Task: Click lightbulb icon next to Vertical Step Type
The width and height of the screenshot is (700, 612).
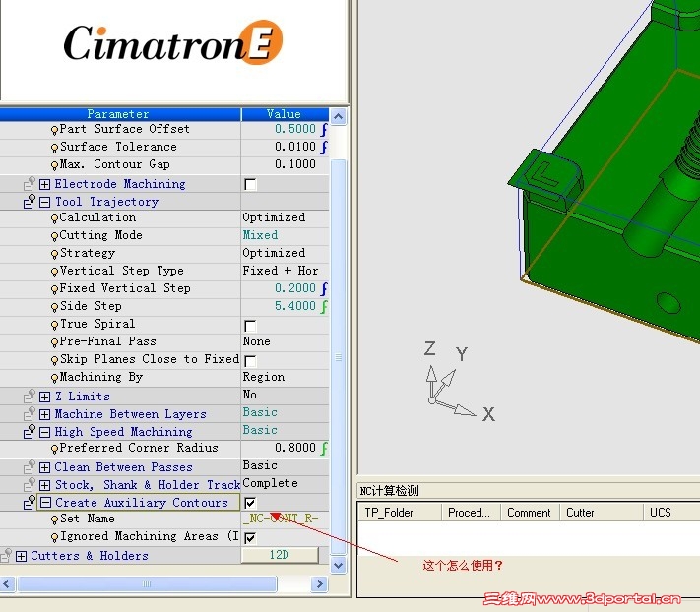Action: (x=54, y=272)
